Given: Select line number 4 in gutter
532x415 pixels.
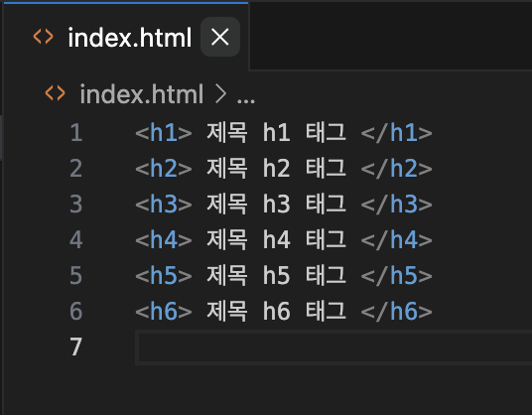Looking at the screenshot, I should click(x=76, y=239).
